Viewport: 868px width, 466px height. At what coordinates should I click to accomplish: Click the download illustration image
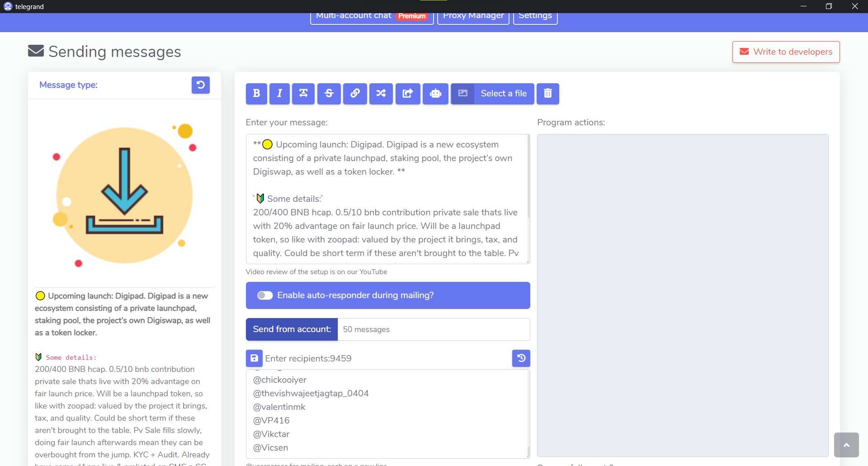tap(124, 195)
